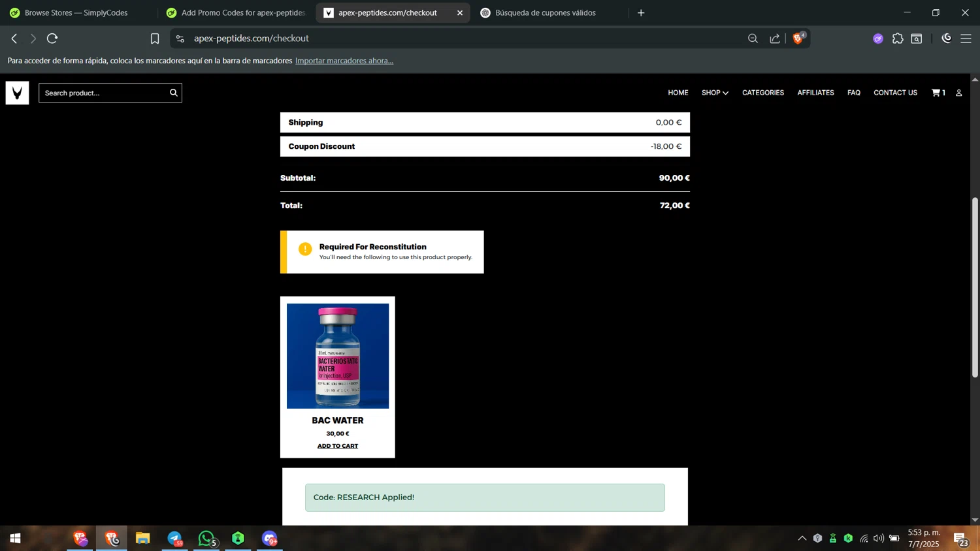Open site information icon in address bar
This screenshot has height=551, width=980.
pos(180,39)
